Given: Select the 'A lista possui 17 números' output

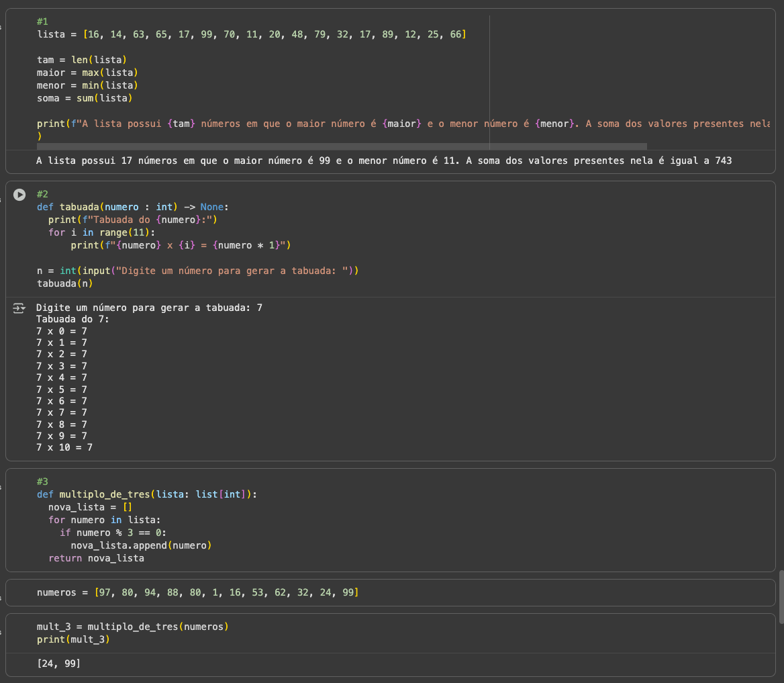Looking at the screenshot, I should (383, 161).
